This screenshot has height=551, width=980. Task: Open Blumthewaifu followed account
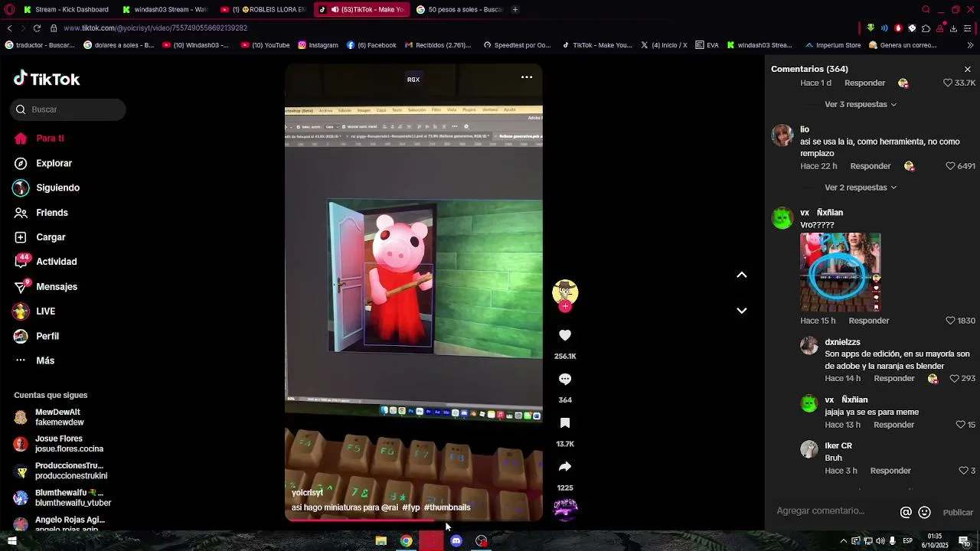click(x=61, y=497)
